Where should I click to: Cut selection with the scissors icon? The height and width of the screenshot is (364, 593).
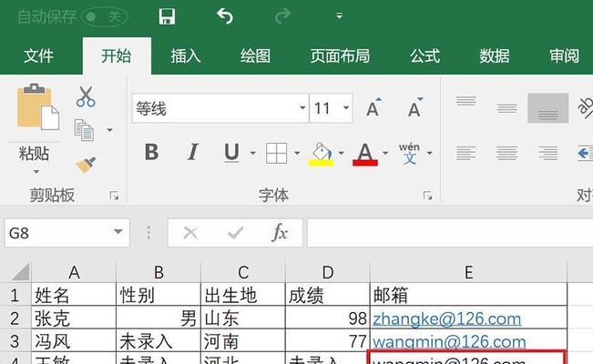(x=86, y=96)
